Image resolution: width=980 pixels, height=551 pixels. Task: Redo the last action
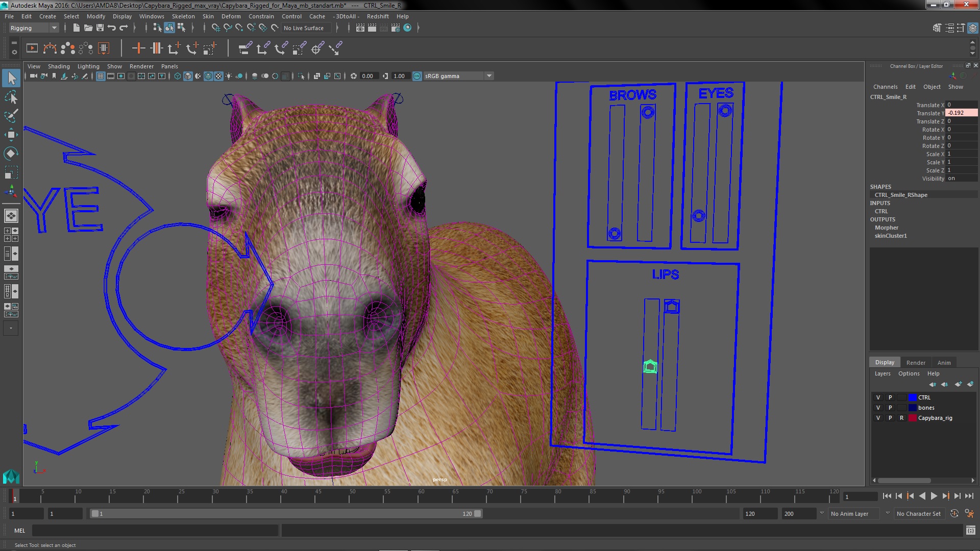(123, 28)
